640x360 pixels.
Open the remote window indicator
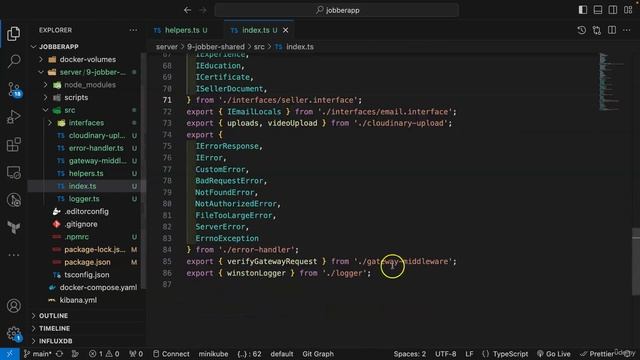[10, 354]
